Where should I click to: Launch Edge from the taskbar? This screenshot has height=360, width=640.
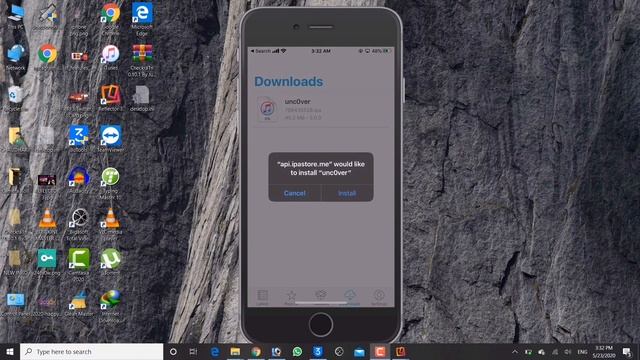point(215,351)
